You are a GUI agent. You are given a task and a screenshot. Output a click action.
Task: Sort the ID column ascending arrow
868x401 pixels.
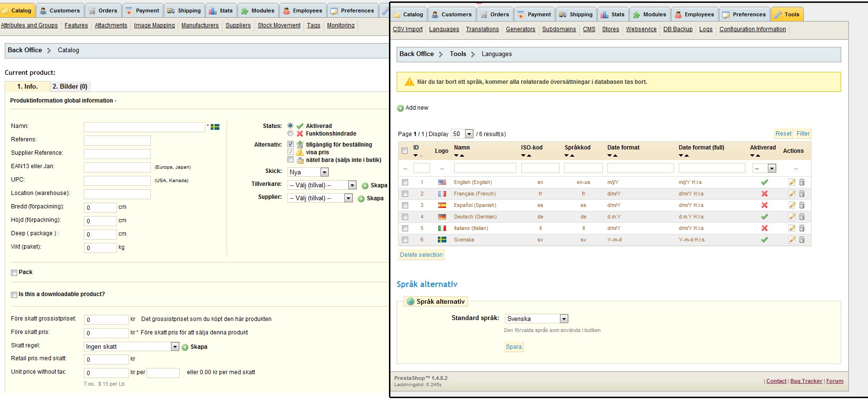point(421,155)
